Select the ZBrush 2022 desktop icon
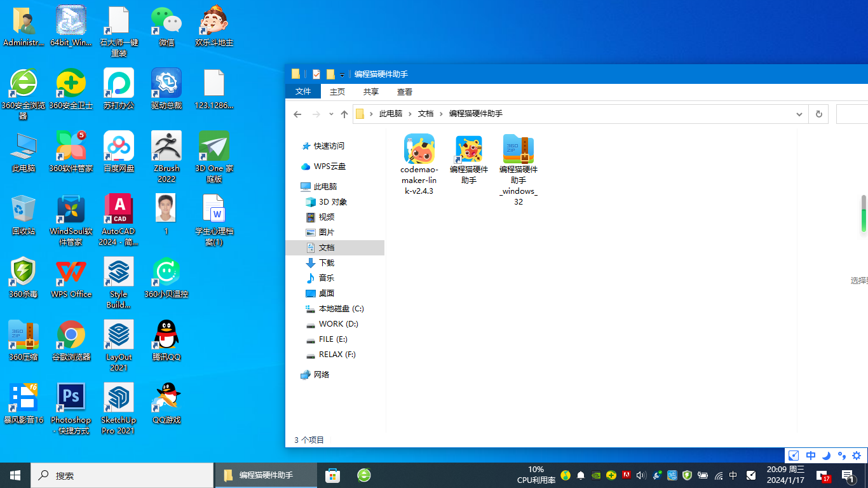 click(x=166, y=157)
